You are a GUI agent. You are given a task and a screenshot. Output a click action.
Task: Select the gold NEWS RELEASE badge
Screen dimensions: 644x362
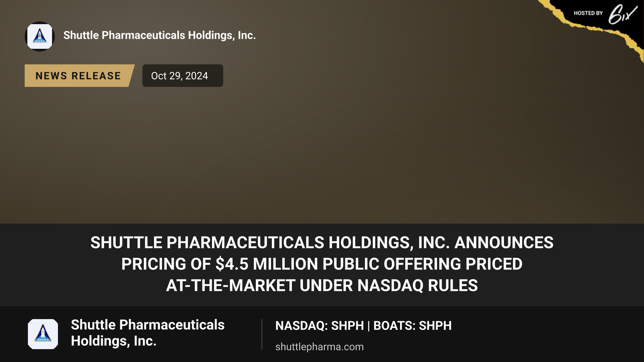click(79, 76)
